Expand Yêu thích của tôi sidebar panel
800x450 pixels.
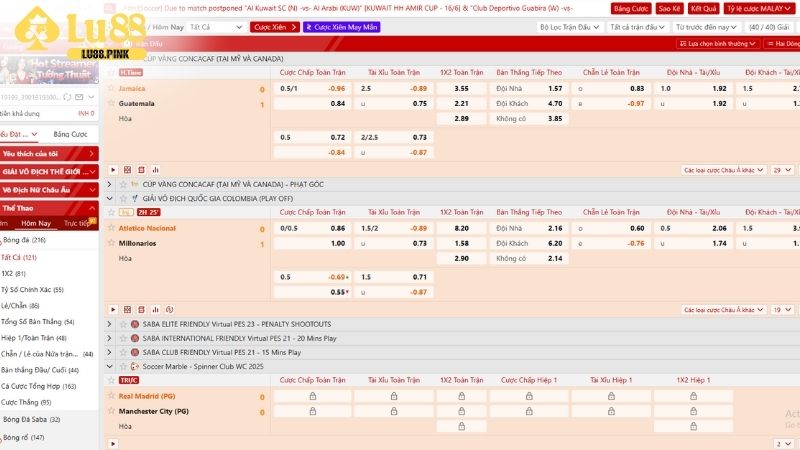click(49, 153)
